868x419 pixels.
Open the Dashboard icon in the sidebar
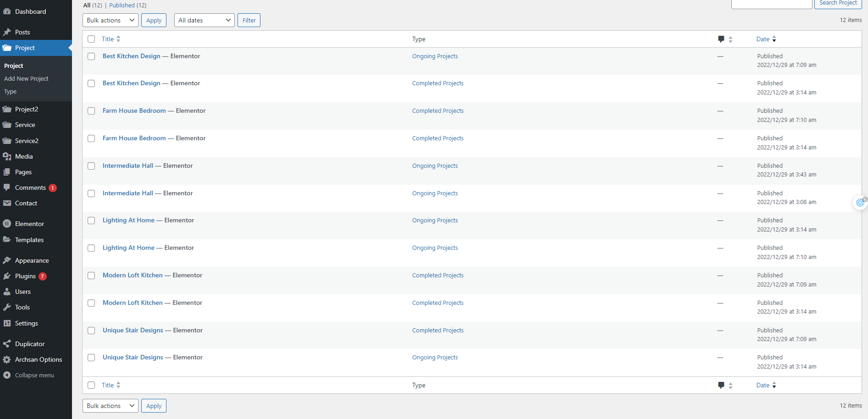pos(7,11)
